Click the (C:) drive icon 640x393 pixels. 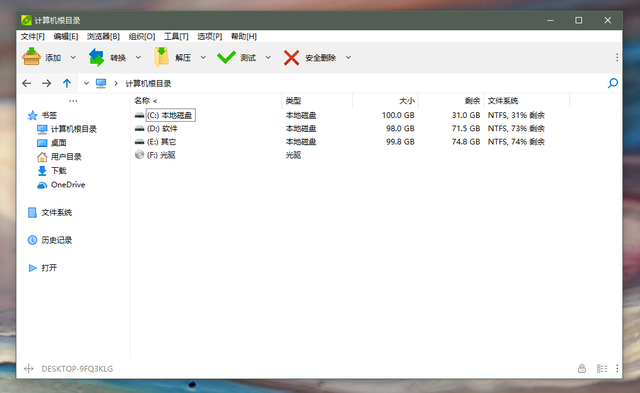140,115
